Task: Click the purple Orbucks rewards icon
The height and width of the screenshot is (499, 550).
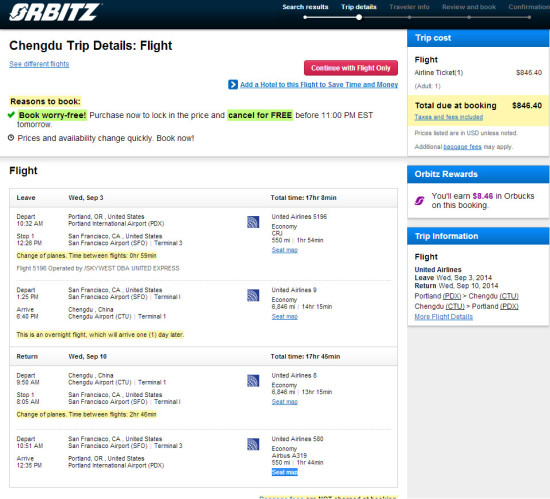Action: point(420,201)
